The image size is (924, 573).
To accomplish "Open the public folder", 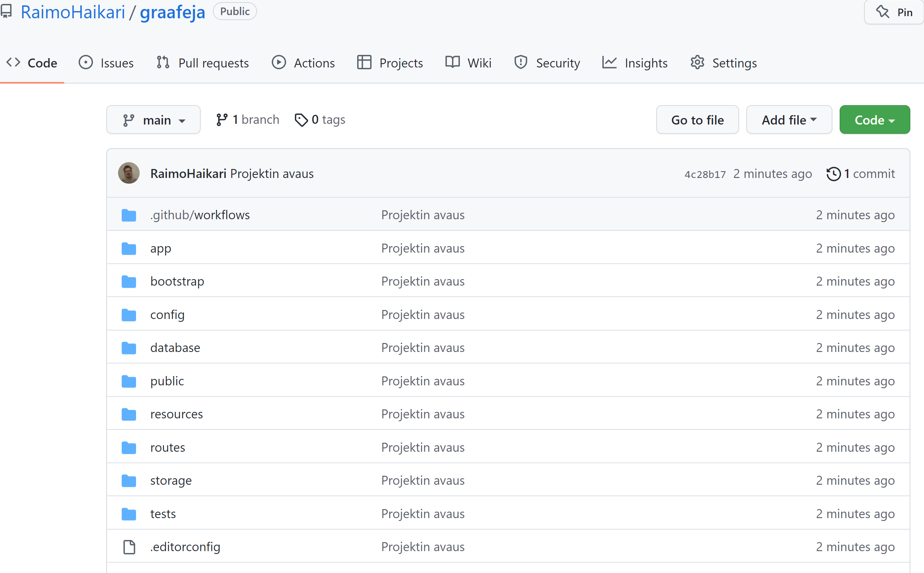I will coord(167,381).
